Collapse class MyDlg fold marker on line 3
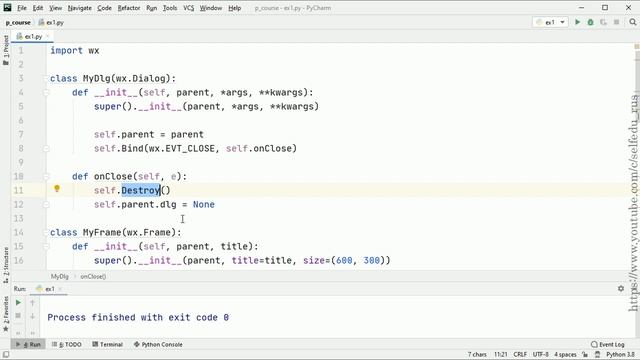This screenshot has height=360, width=640. click(x=46, y=78)
